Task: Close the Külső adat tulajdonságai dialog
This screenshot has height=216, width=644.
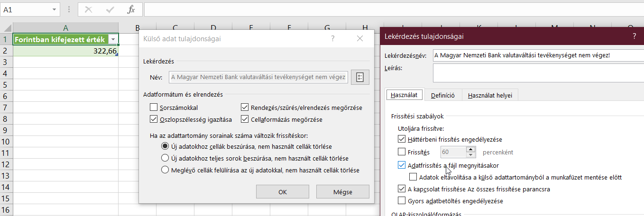Action: tap(360, 39)
